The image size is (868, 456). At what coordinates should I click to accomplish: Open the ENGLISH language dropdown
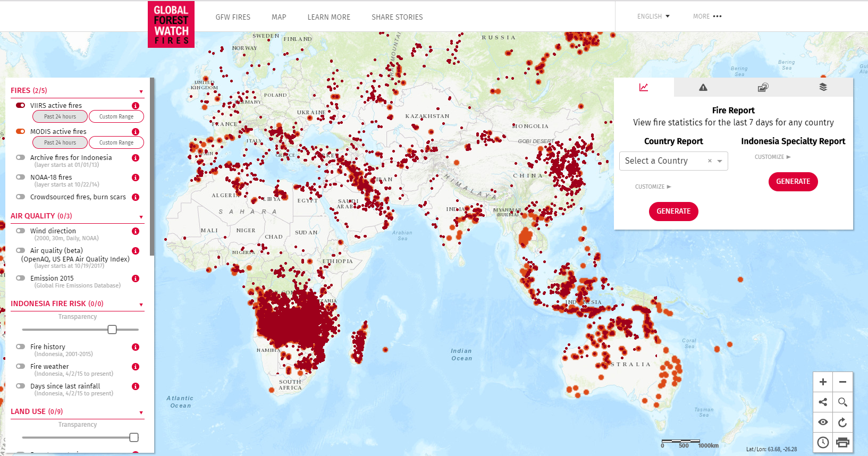(653, 16)
